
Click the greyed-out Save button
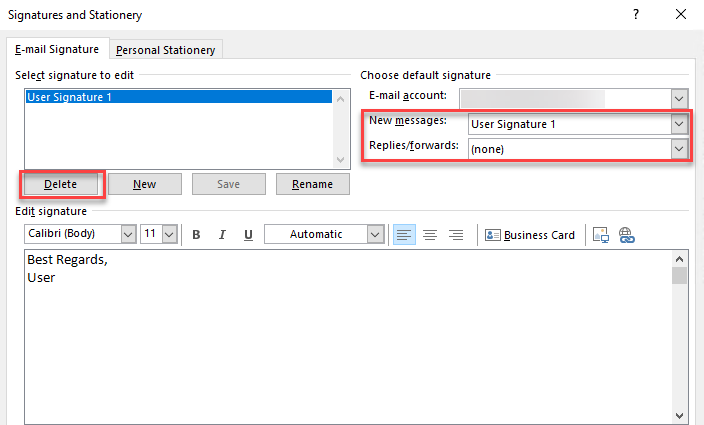click(229, 184)
